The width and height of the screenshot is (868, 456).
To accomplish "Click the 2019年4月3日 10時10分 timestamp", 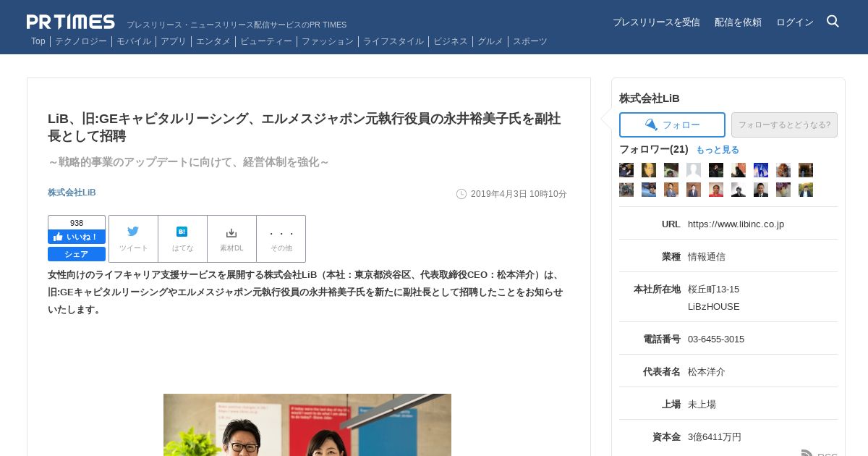I will tap(519, 194).
